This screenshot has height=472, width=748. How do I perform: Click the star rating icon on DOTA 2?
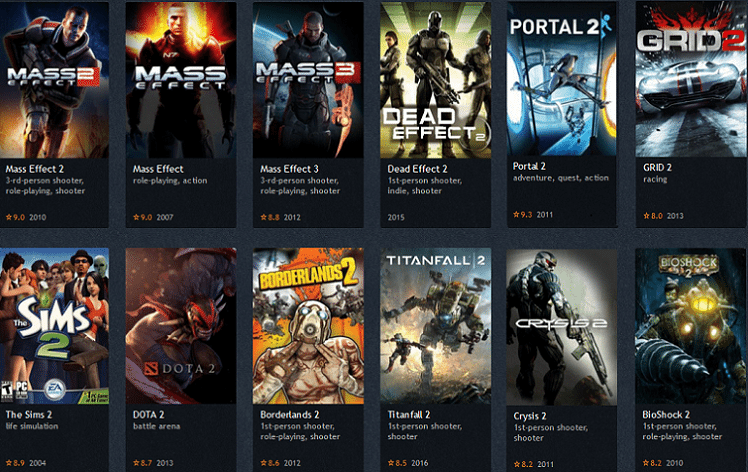tap(136, 463)
